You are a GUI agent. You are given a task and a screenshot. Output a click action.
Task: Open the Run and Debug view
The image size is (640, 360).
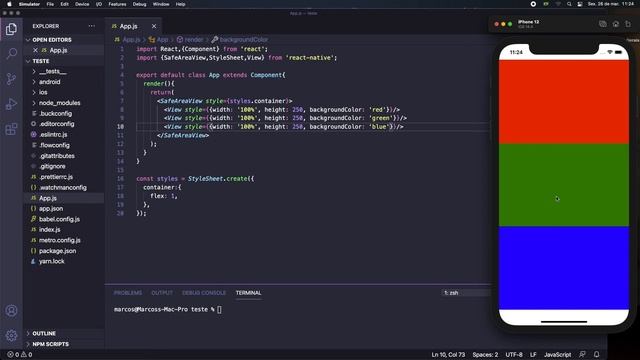tap(11, 104)
